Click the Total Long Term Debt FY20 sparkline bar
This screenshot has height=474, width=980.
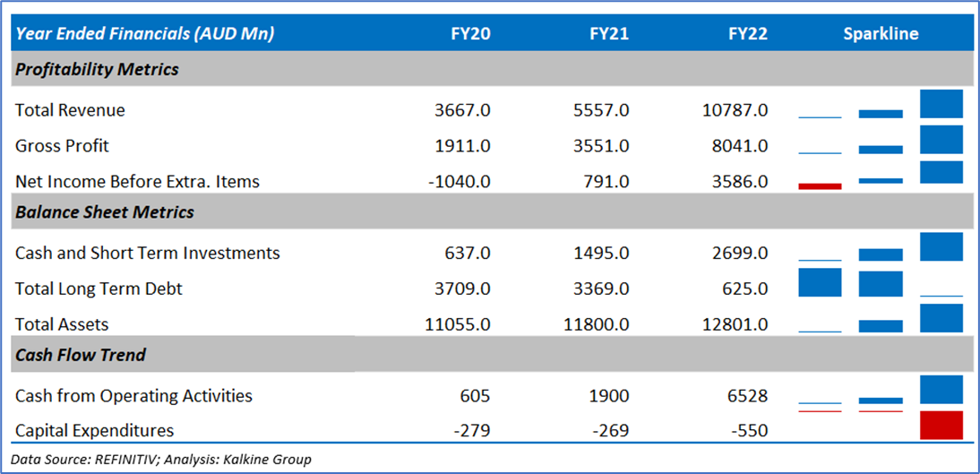point(820,283)
